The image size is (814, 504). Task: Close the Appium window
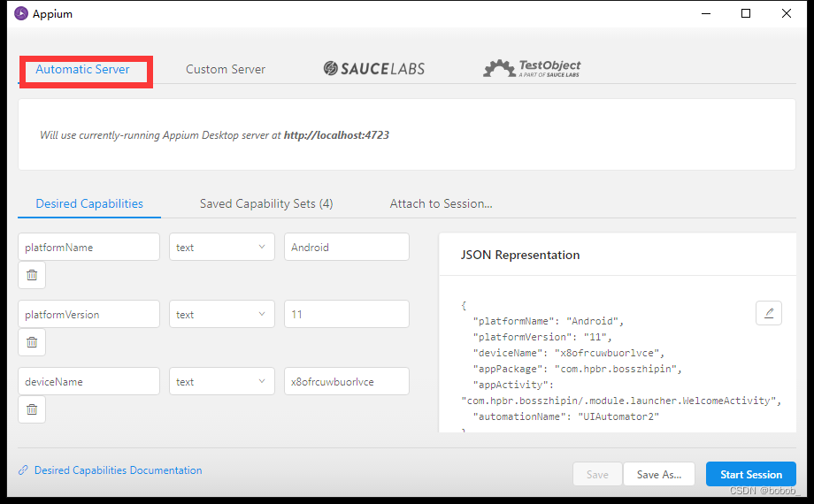(x=787, y=13)
